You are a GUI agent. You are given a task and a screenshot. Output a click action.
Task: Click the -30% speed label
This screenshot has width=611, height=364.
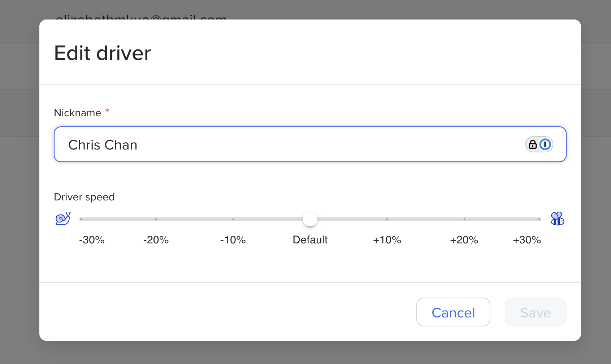click(x=92, y=240)
